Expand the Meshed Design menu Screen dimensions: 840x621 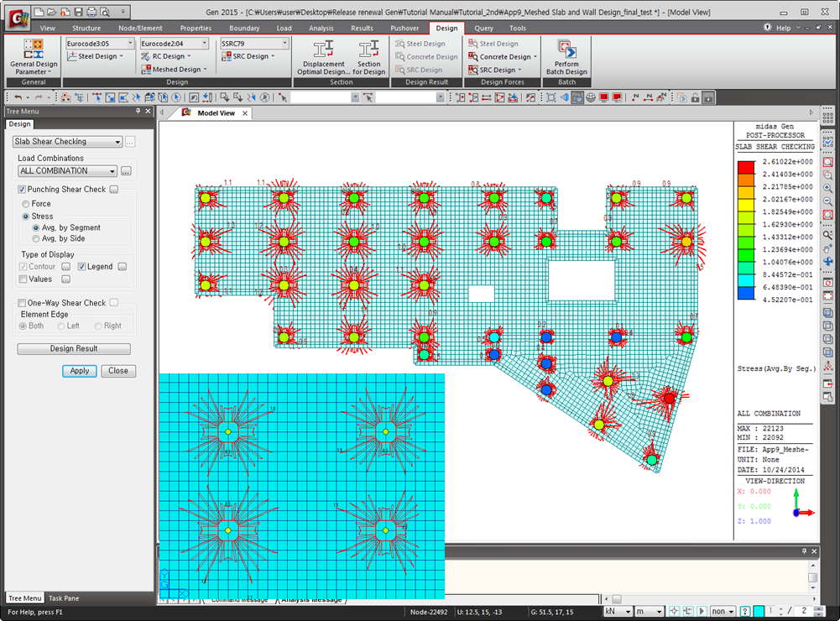point(174,70)
